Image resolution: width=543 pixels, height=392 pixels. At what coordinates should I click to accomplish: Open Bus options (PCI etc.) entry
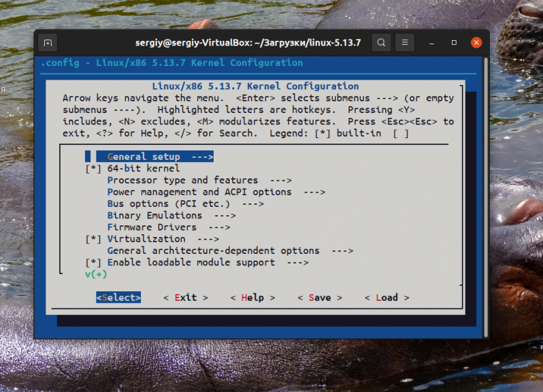click(186, 204)
